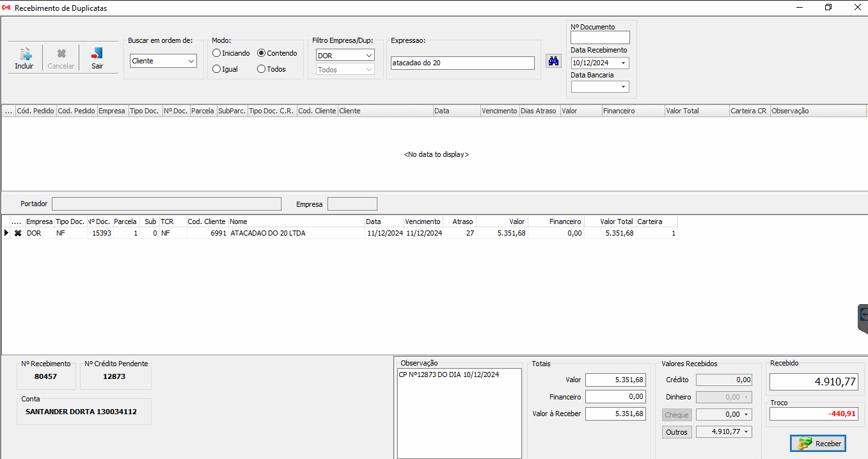
Task: Open the Data Recebimento date picker
Action: (623, 63)
